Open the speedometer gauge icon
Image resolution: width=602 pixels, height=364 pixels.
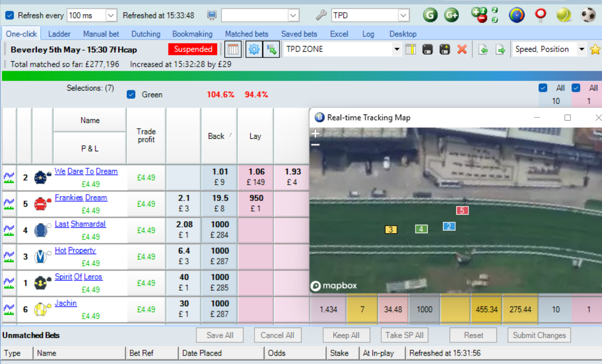coord(516,15)
